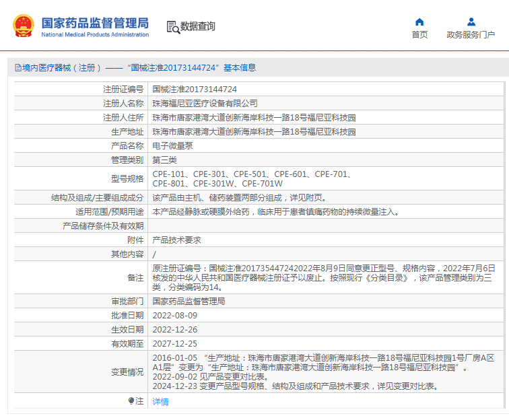Go to 首页 home page
Screen dimensions: 509x420
419,35
